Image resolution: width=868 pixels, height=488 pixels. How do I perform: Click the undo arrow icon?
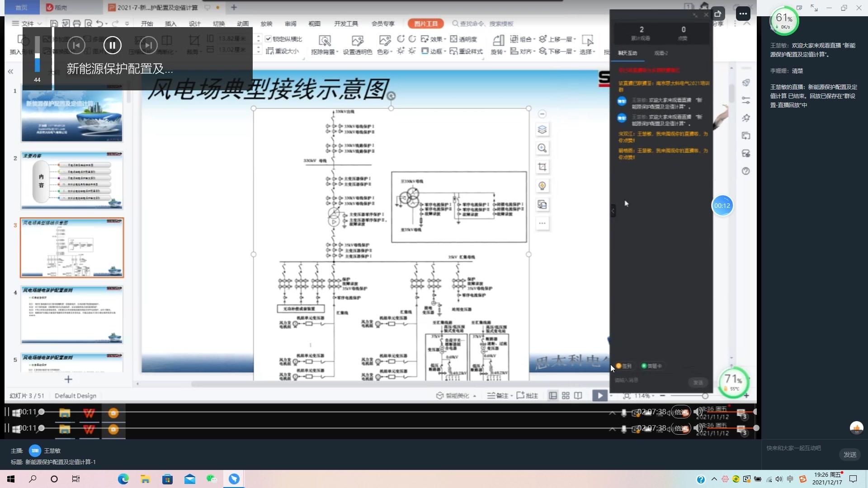point(99,23)
